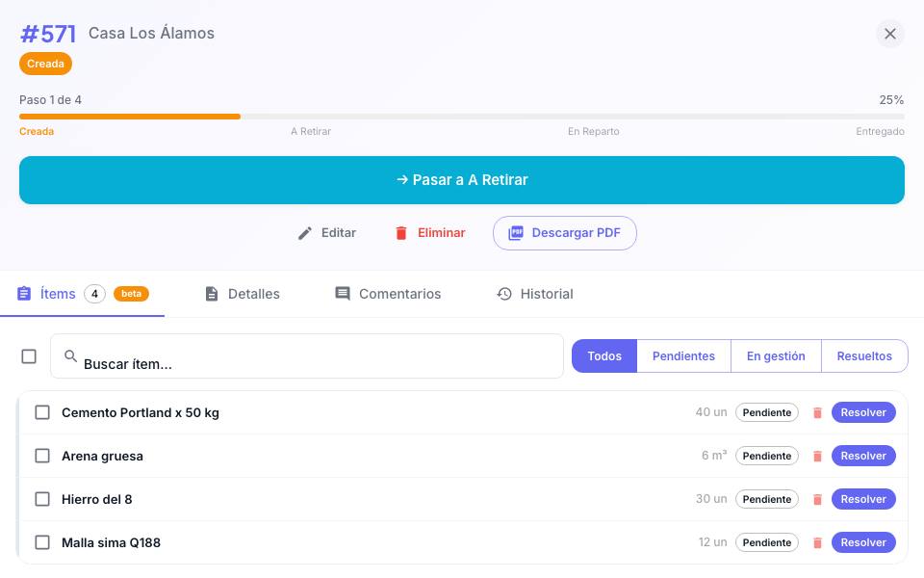
Task: Delete the Arena gruesa item
Action: coord(817,456)
